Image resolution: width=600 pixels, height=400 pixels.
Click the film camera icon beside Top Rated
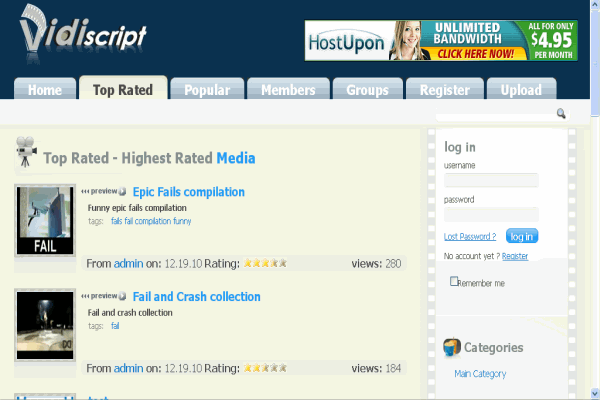[x=26, y=156]
